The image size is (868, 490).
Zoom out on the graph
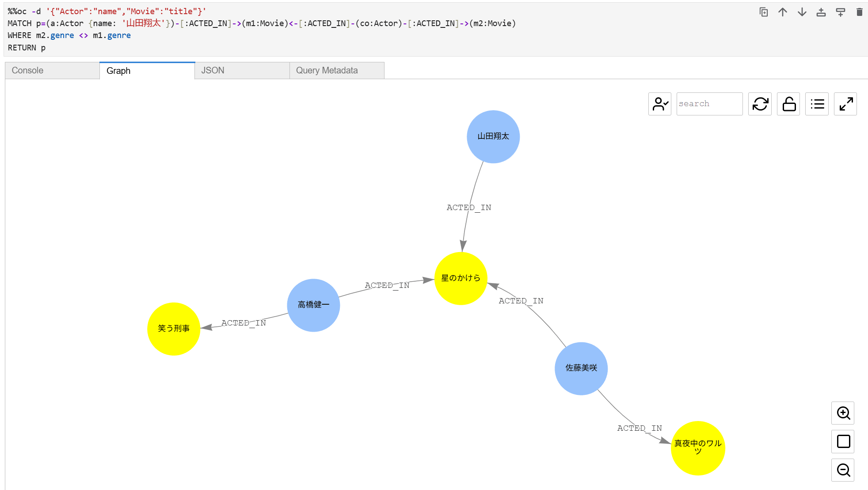843,470
